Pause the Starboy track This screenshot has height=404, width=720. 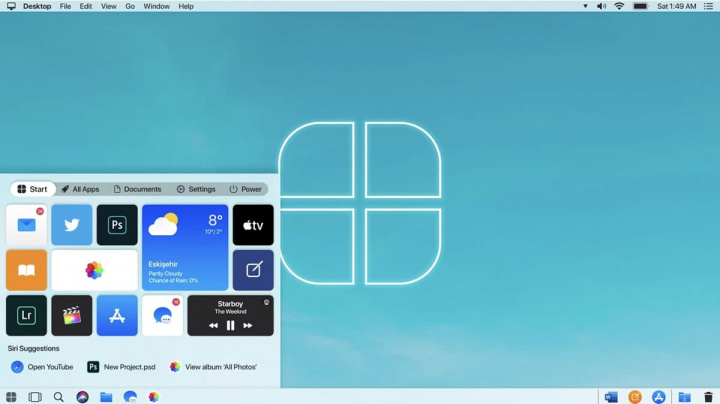[230, 325]
